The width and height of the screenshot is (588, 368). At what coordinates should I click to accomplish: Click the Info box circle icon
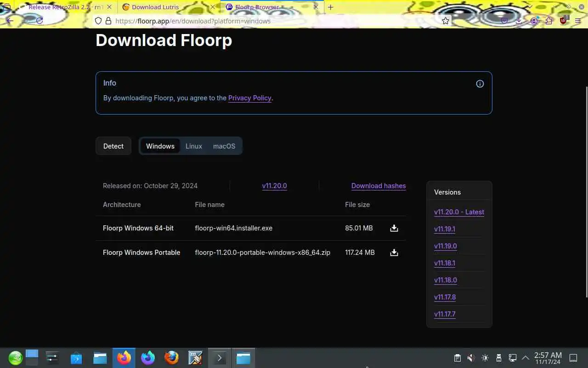(x=480, y=84)
